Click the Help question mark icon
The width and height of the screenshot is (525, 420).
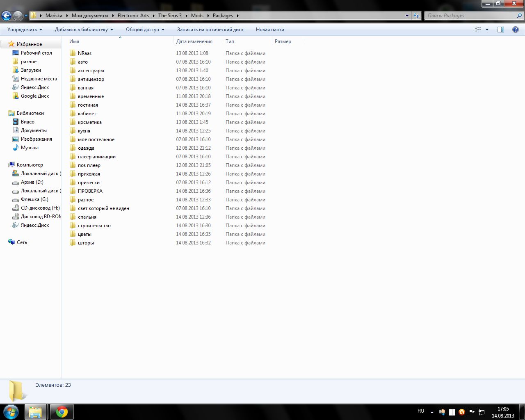tap(516, 30)
